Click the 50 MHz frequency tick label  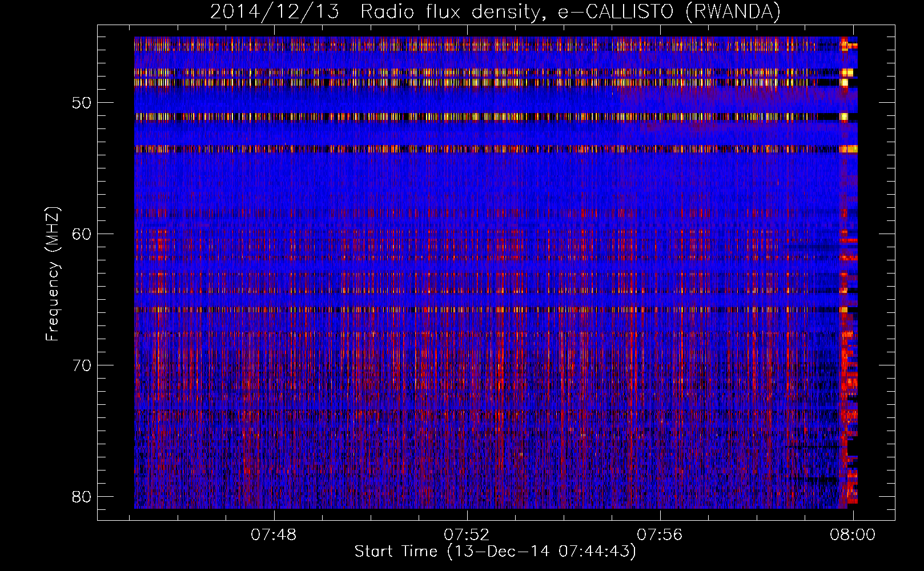[82, 103]
